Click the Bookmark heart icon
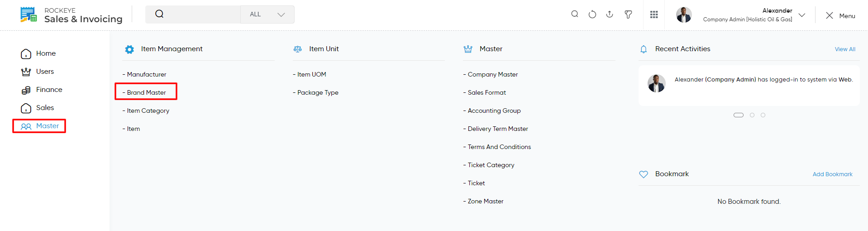The image size is (868, 231). coord(644,174)
